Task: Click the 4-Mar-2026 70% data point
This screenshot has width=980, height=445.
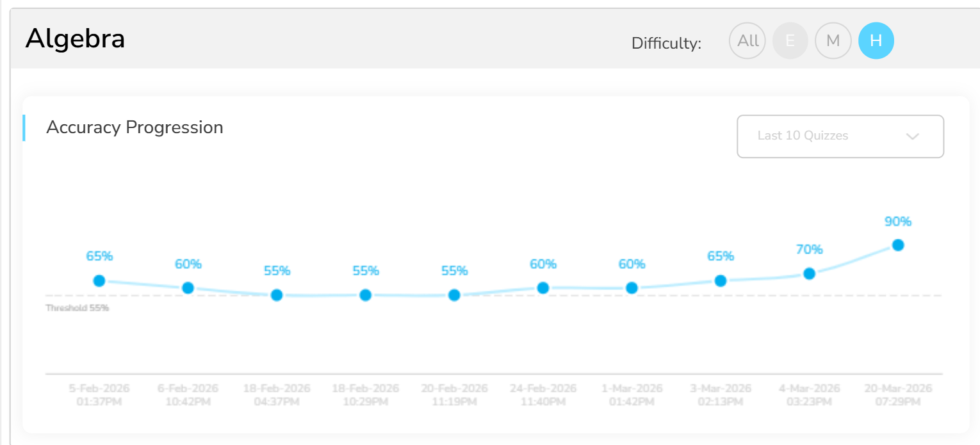Action: [x=809, y=273]
